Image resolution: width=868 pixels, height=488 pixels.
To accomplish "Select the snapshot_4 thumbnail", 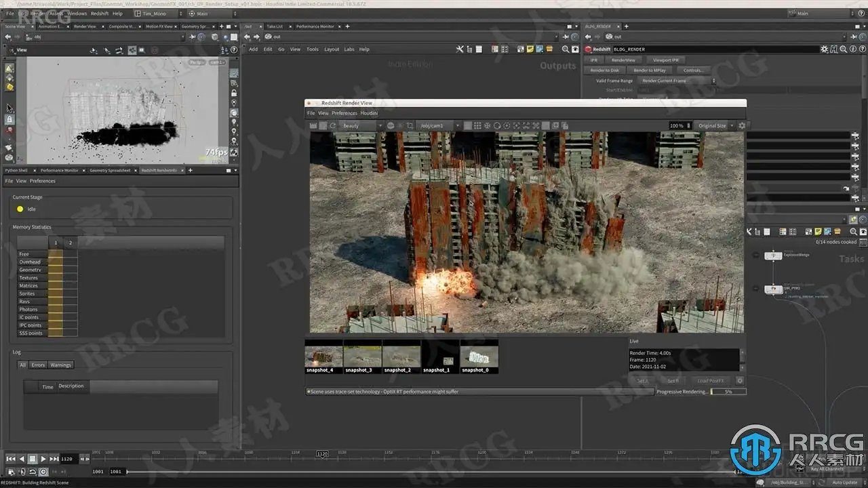I will [323, 357].
